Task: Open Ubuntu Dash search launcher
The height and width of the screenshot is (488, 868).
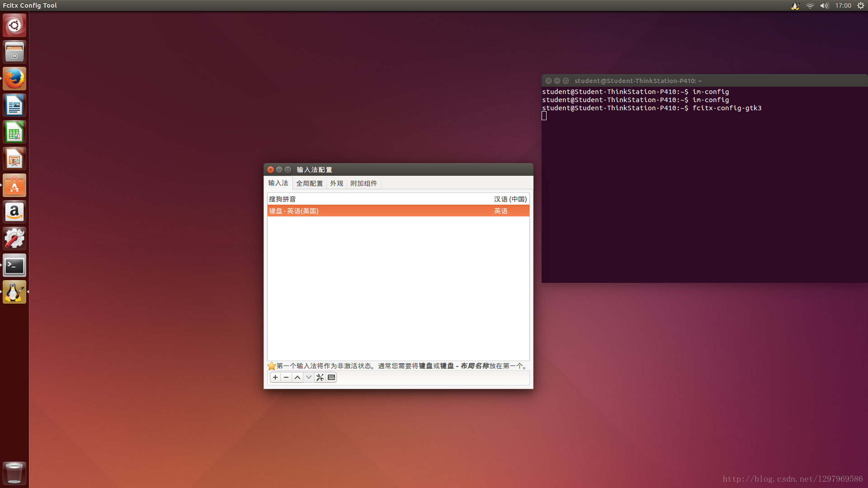Action: [14, 25]
